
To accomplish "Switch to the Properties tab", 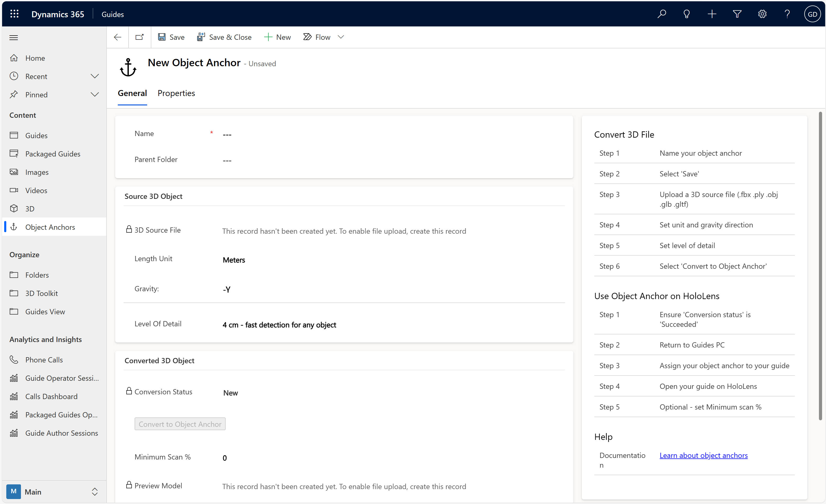I will 176,93.
